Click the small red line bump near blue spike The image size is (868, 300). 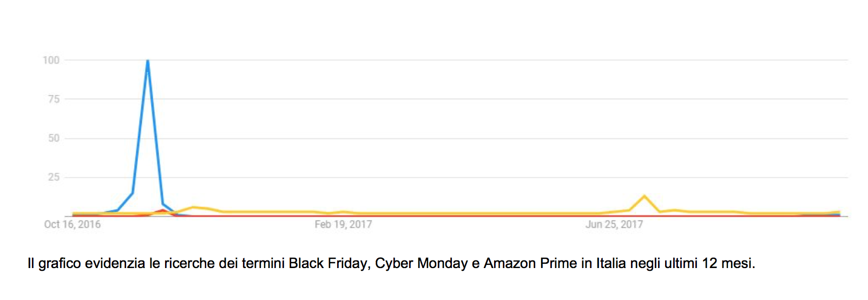[163, 211]
